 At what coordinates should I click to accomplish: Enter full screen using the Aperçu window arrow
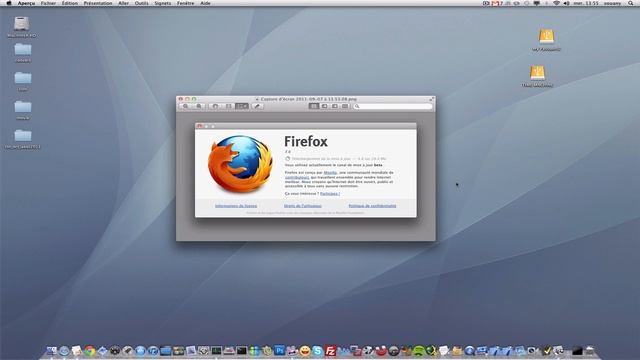tap(431, 99)
